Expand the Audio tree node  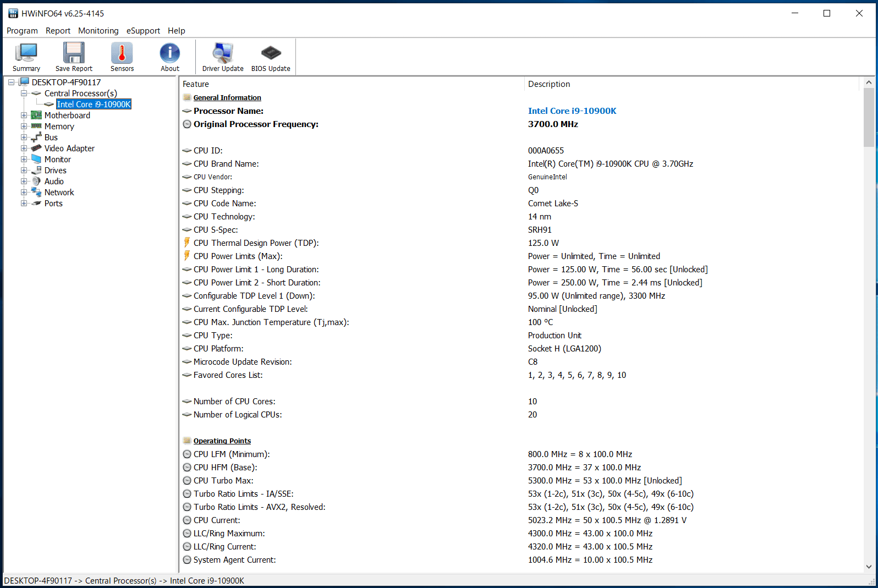point(24,181)
